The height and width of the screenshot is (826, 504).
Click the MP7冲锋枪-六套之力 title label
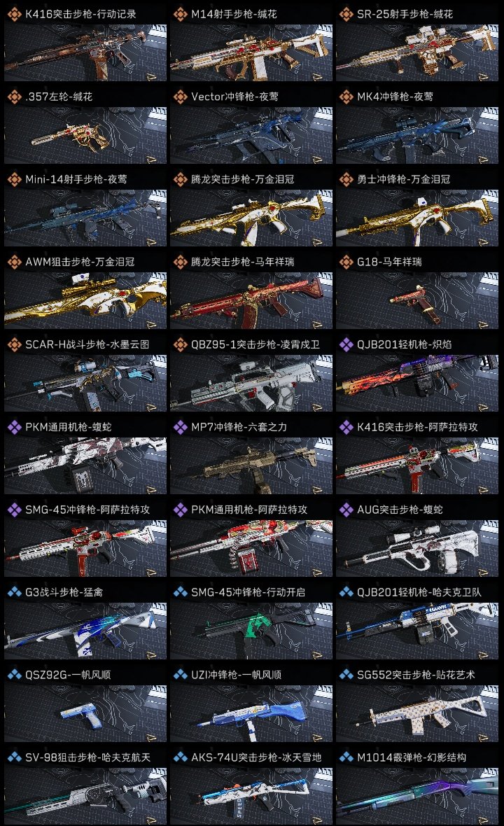coord(239,427)
